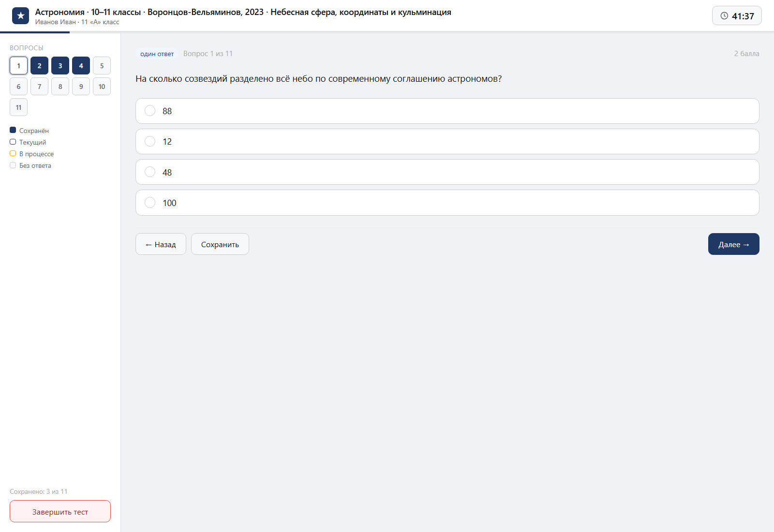Open saved question 4
774x532 pixels.
(81, 66)
